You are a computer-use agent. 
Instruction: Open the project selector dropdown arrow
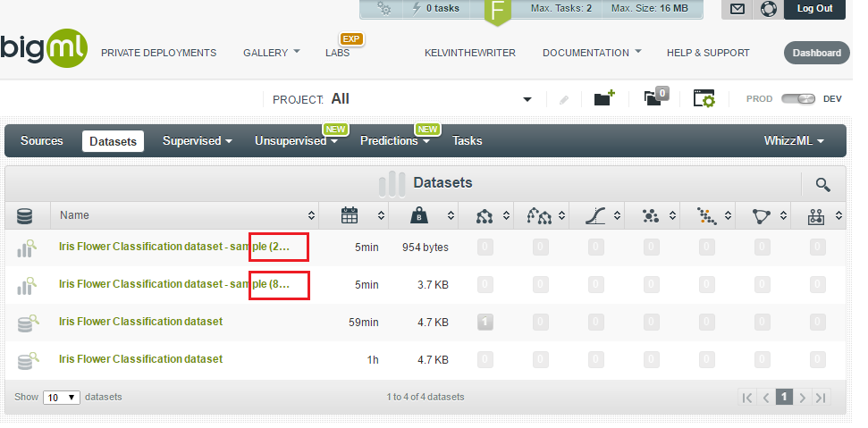tap(527, 99)
